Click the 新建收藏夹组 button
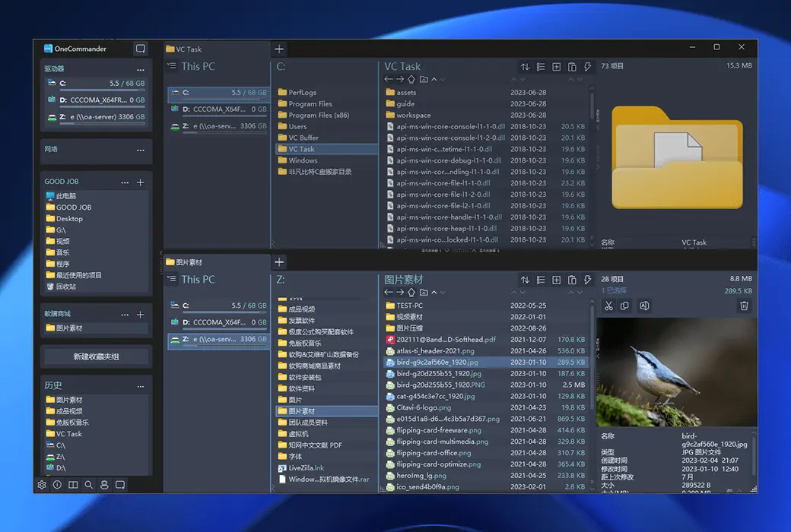The height and width of the screenshot is (532, 791). pos(96,356)
